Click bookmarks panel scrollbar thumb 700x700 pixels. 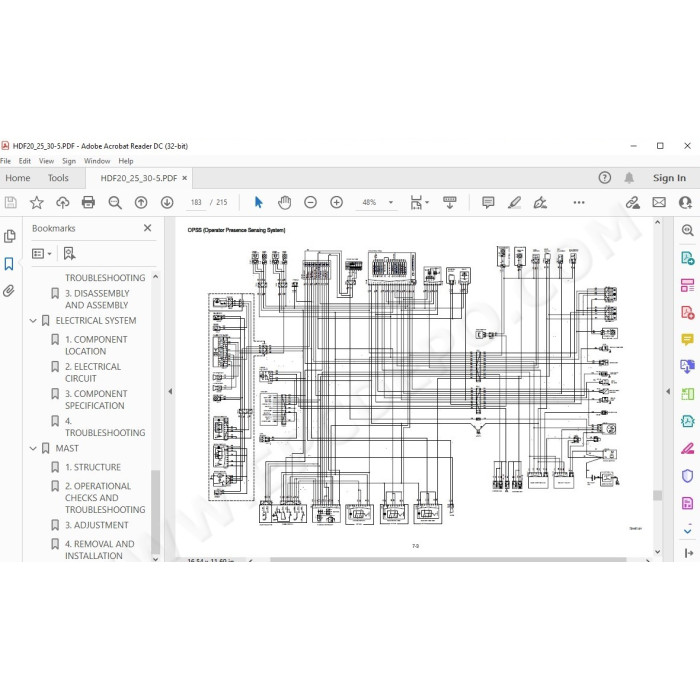pyautogui.click(x=155, y=512)
